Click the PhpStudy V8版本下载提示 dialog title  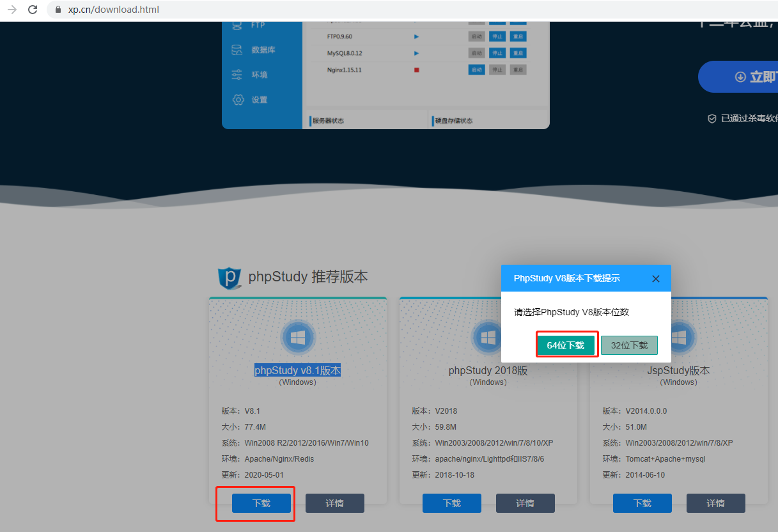click(567, 279)
